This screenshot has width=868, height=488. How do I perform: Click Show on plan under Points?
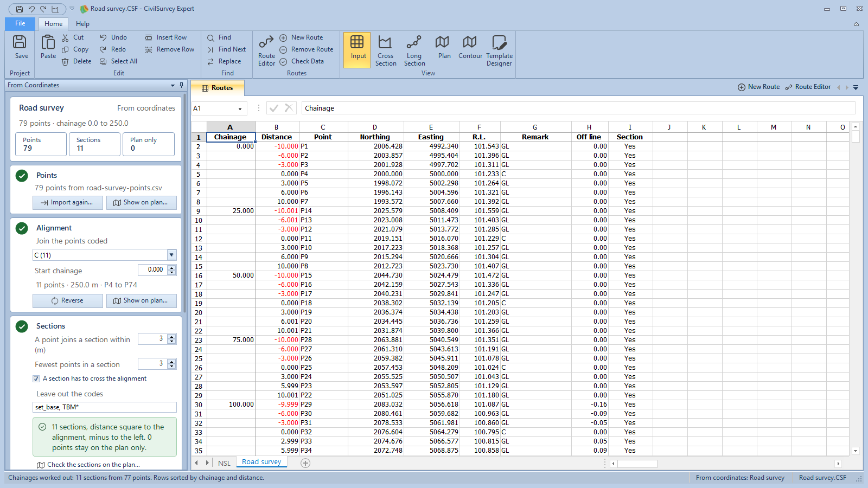[x=141, y=203]
